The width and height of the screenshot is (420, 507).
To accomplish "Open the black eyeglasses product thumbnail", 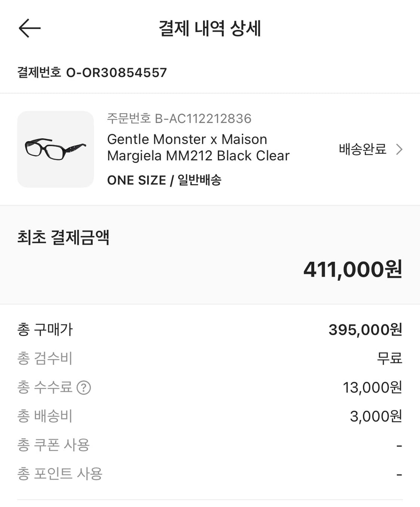I will (x=56, y=149).
